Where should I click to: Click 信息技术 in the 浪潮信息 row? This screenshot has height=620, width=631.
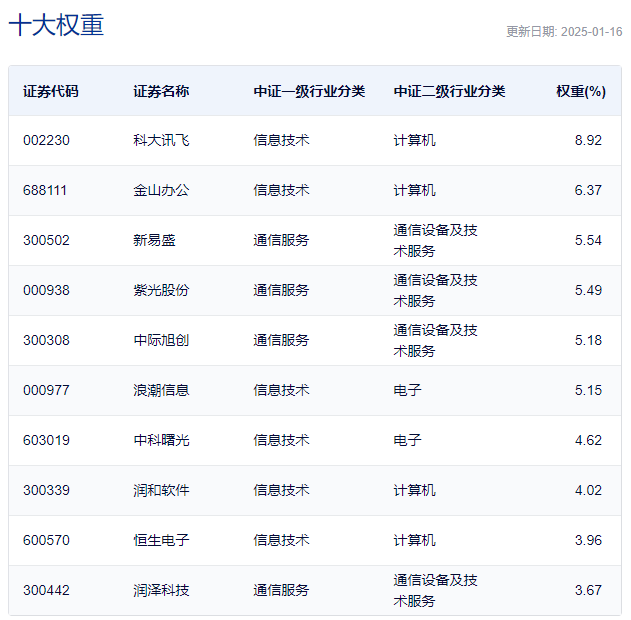[281, 390]
